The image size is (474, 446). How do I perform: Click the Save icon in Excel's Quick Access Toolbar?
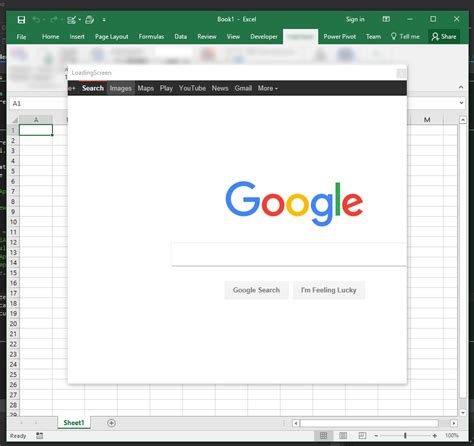click(x=21, y=20)
